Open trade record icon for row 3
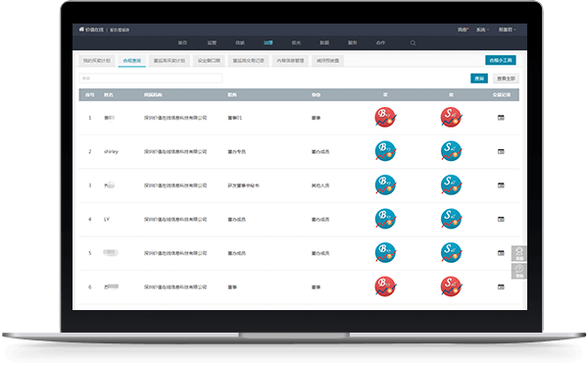Screen dimensions: 588x366 pos(501,185)
